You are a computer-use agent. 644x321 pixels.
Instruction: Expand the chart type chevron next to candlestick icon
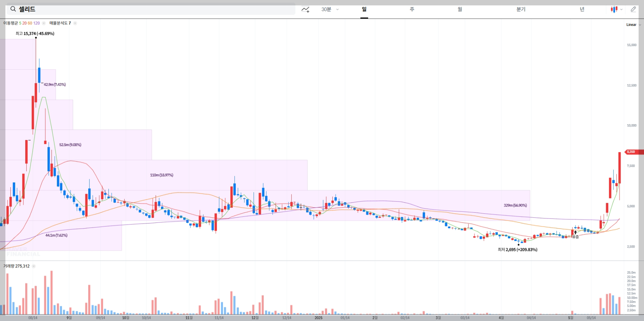click(x=621, y=10)
